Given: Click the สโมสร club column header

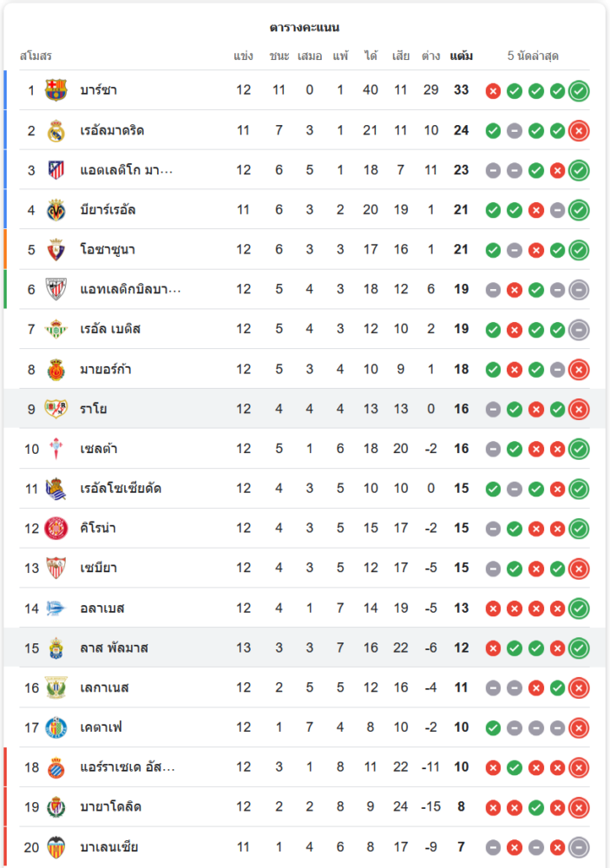Looking at the screenshot, I should point(36,56).
